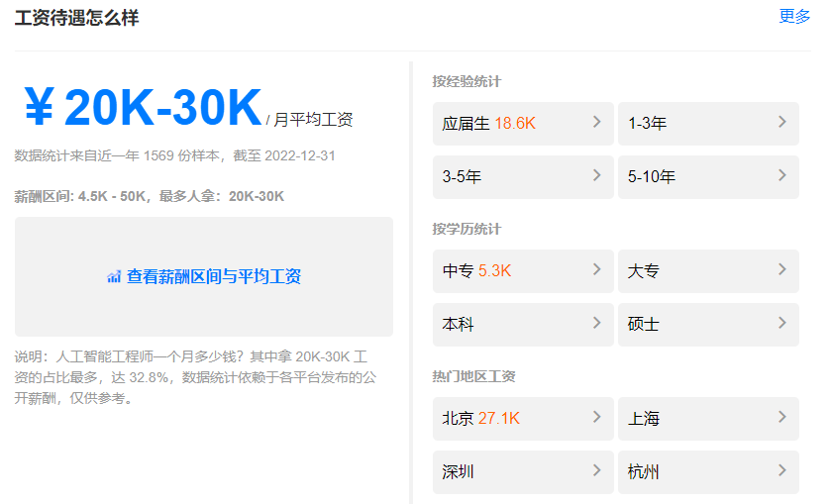The width and height of the screenshot is (829, 504).
Task: Open 本科 education salary entry
Action: 523,325
